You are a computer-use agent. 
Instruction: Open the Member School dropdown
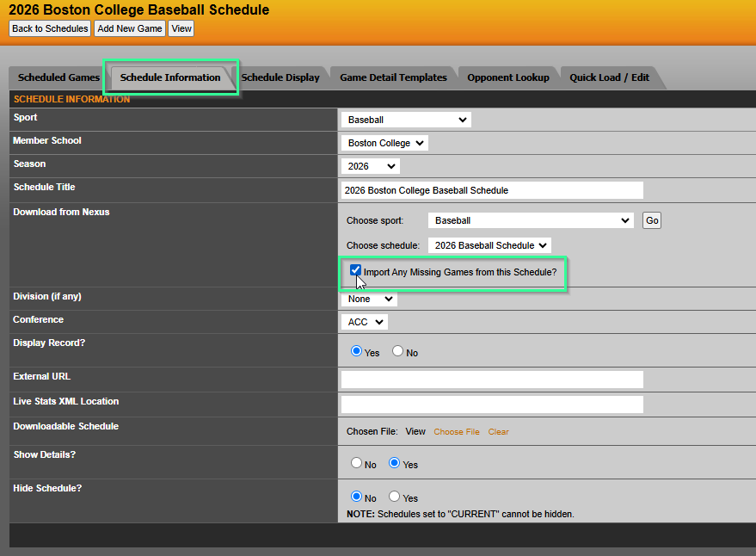pos(384,143)
